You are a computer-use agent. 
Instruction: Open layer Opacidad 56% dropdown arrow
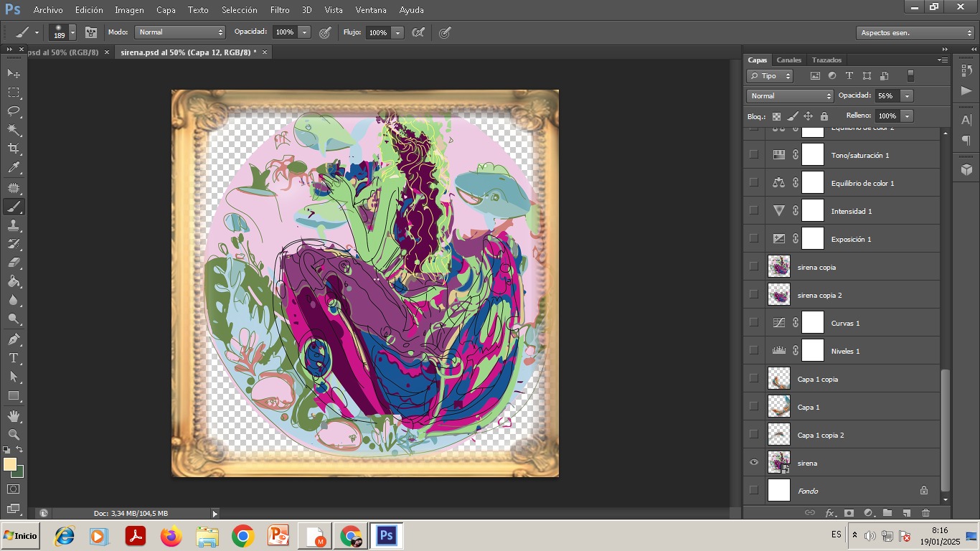click(907, 95)
